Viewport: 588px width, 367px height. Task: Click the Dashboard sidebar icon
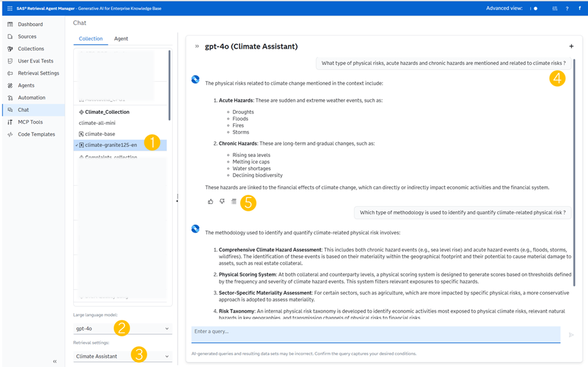pos(10,24)
